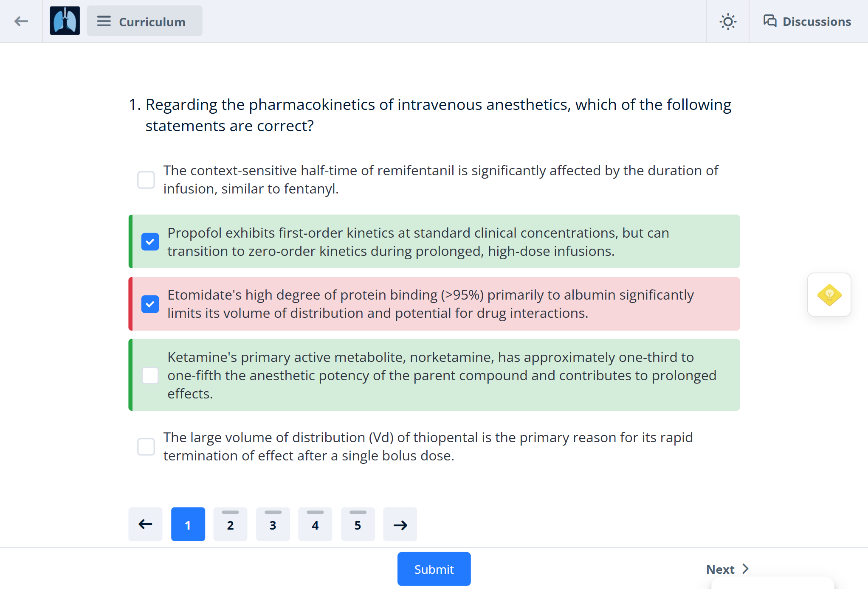
Task: Check the Ketamine norketamine metabolite option
Action: tap(150, 376)
